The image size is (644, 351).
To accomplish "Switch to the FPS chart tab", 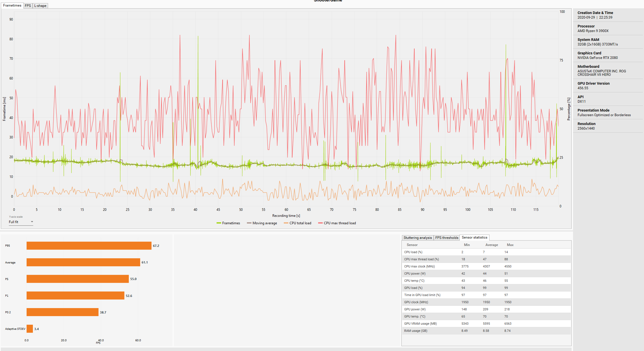I will point(28,6).
